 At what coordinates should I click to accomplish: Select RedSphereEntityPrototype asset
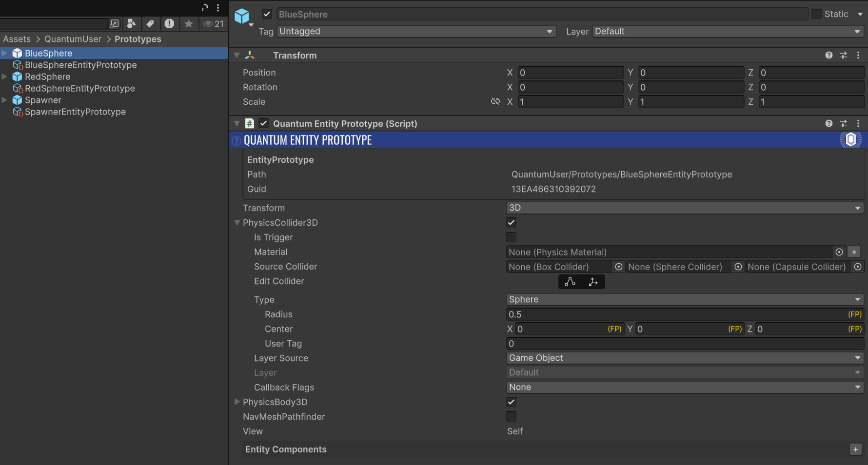click(x=80, y=88)
